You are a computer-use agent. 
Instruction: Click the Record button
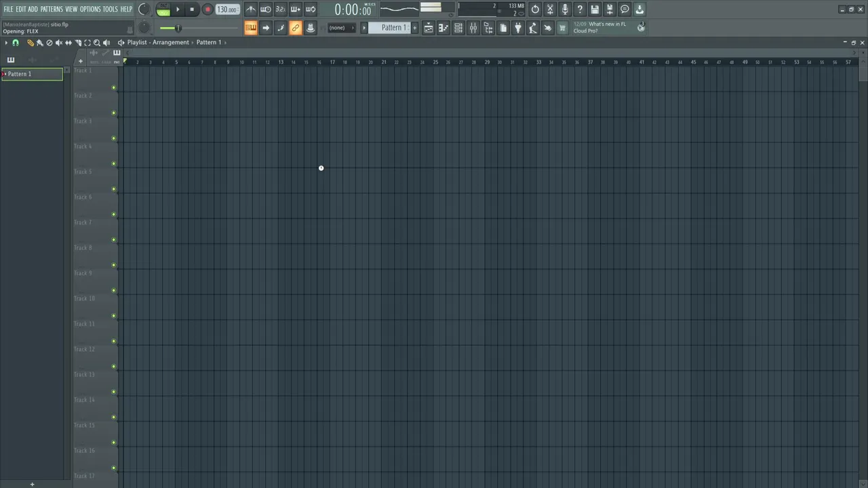pos(208,9)
